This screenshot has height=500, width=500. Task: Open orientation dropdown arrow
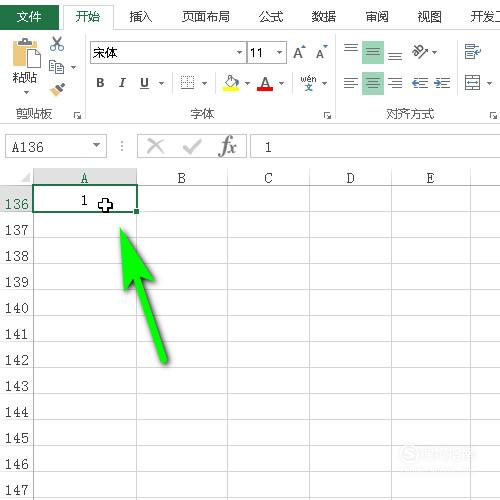click(434, 52)
